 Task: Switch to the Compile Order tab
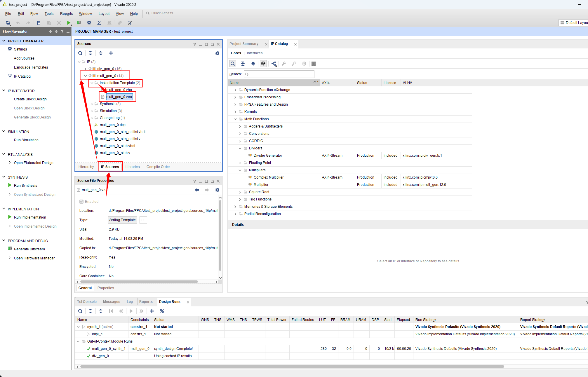click(x=158, y=167)
